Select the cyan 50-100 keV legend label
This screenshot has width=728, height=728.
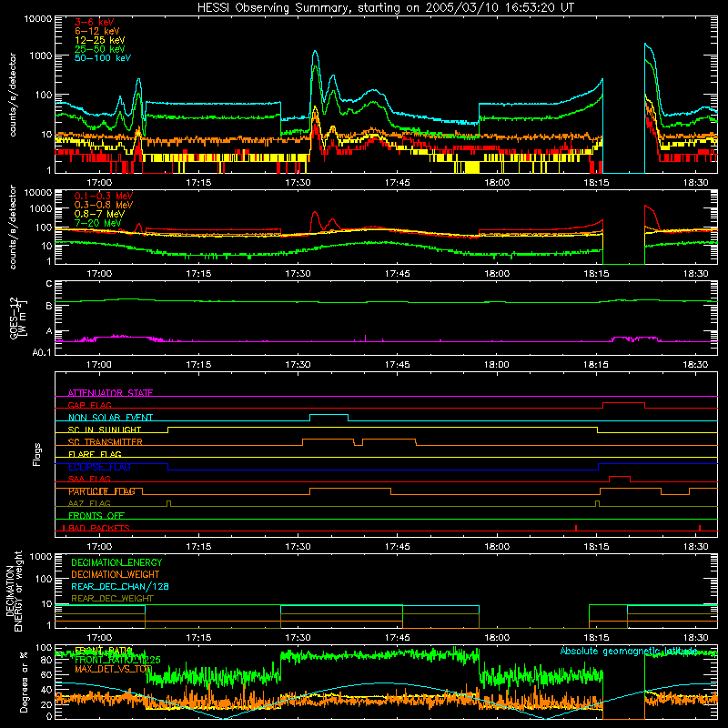click(x=103, y=57)
